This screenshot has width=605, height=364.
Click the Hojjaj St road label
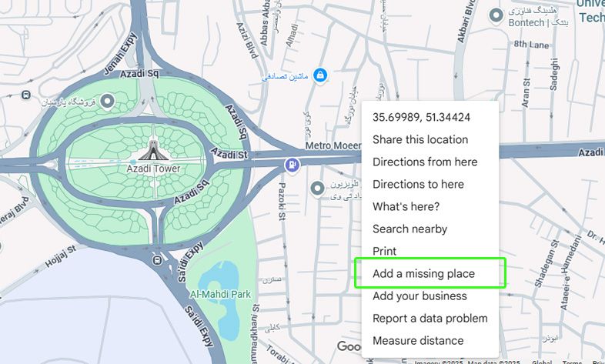click(61, 257)
